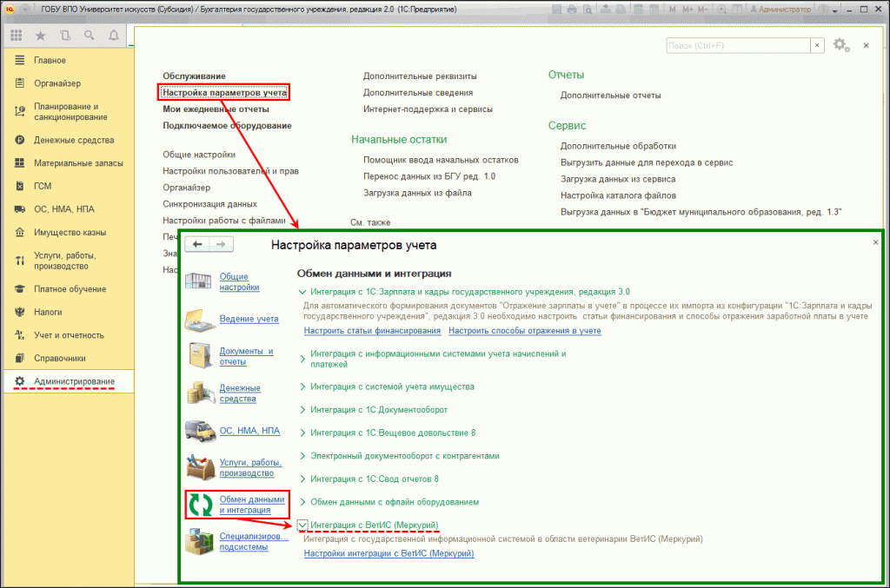Image resolution: width=890 pixels, height=588 pixels.
Task: Open Настроить статьи финансирования link
Action: pyautogui.click(x=372, y=331)
